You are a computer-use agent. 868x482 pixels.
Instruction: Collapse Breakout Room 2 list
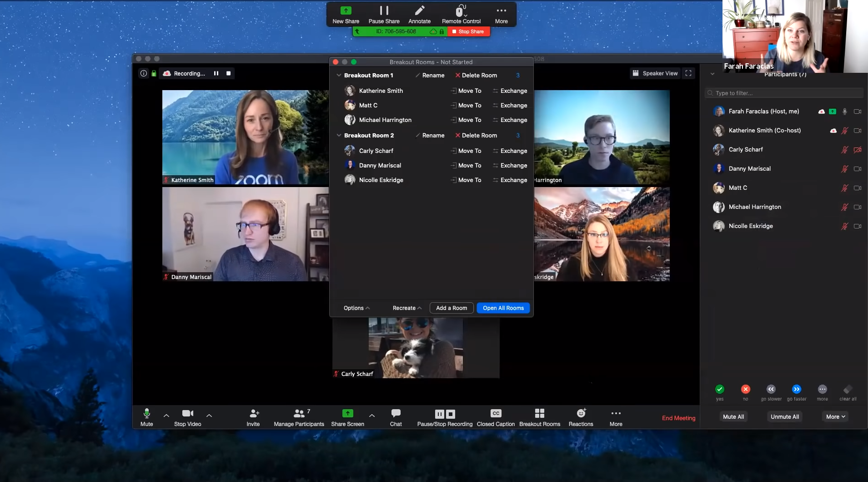pos(339,135)
